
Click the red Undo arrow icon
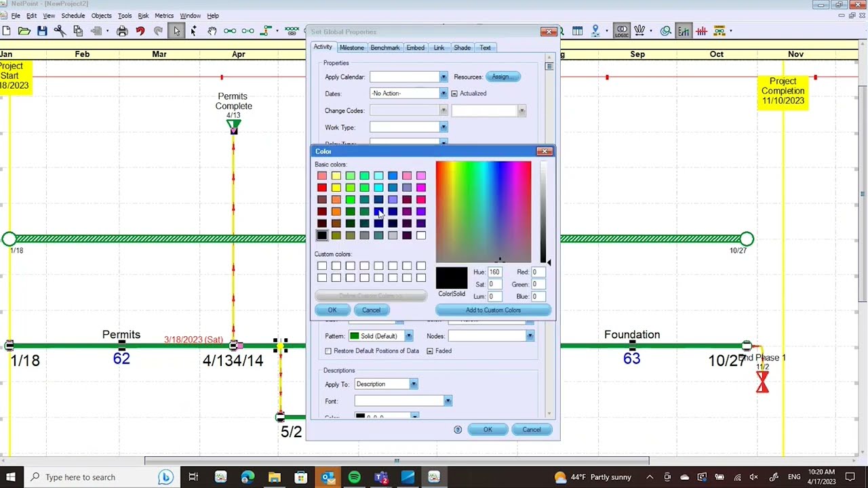(x=140, y=30)
